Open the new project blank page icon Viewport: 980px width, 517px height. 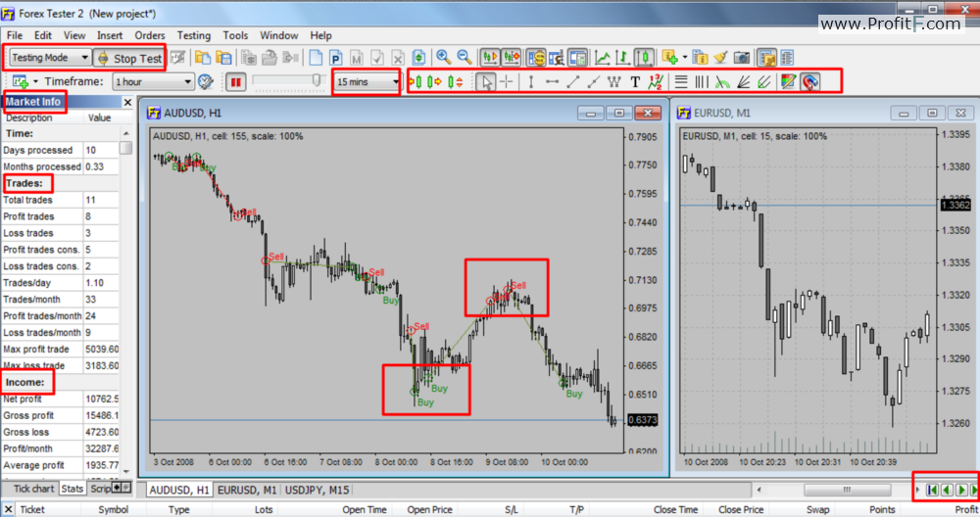point(316,58)
